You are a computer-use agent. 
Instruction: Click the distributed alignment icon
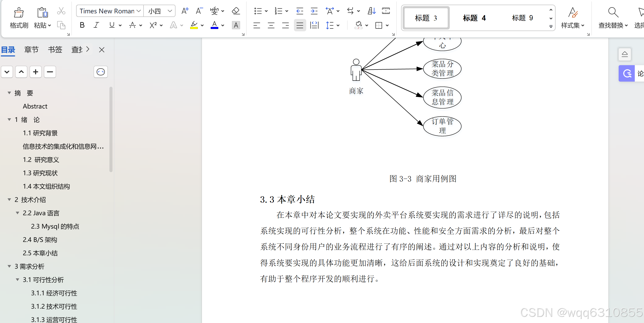pyautogui.click(x=314, y=25)
